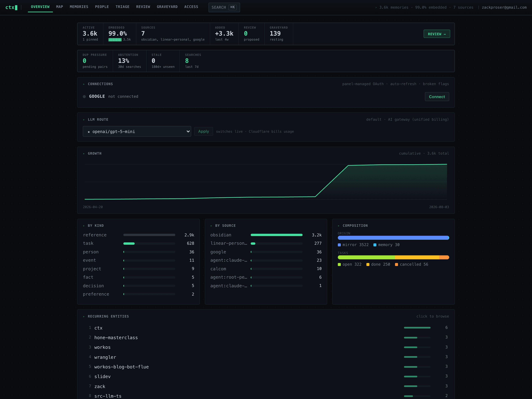The height and width of the screenshot is (399, 532).
Task: Browse the slidev entity row
Action: [x=266, y=376]
